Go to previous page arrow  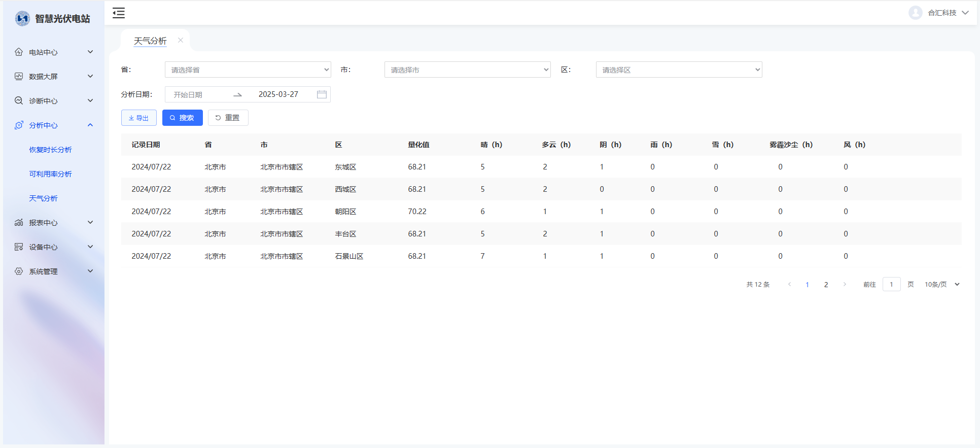coord(789,285)
